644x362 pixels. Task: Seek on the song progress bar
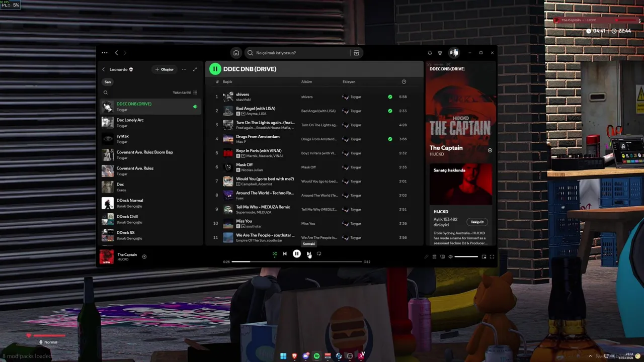tap(297, 261)
